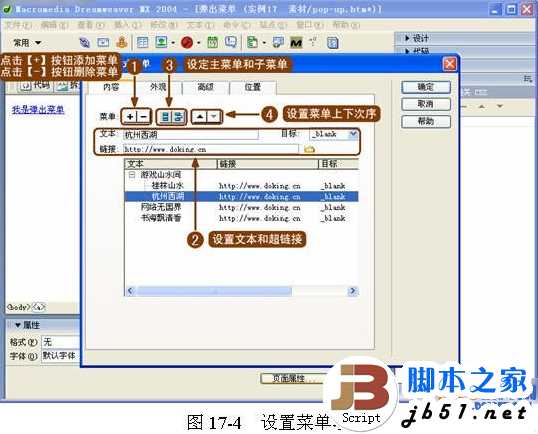This screenshot has width=538, height=434.
Task: Click the named anchor icon in toolbar
Action: click(x=122, y=42)
